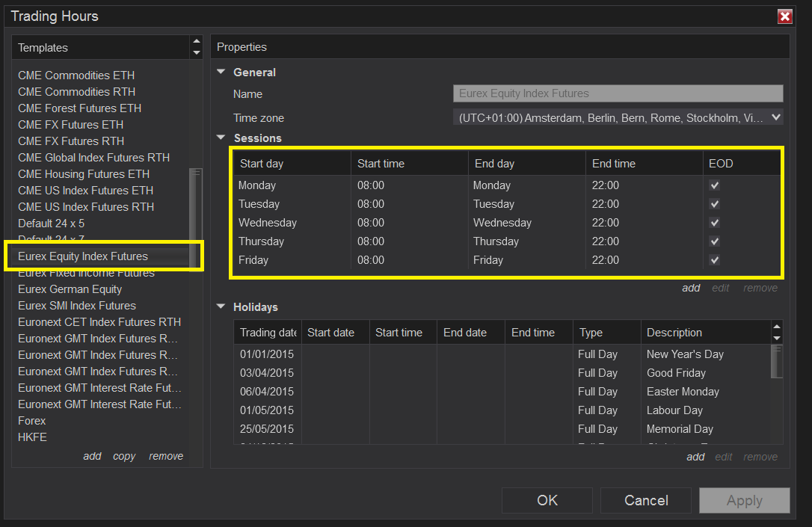The image size is (812, 527).
Task: Toggle the EOD checkbox for the Thursday session
Action: [x=714, y=241]
